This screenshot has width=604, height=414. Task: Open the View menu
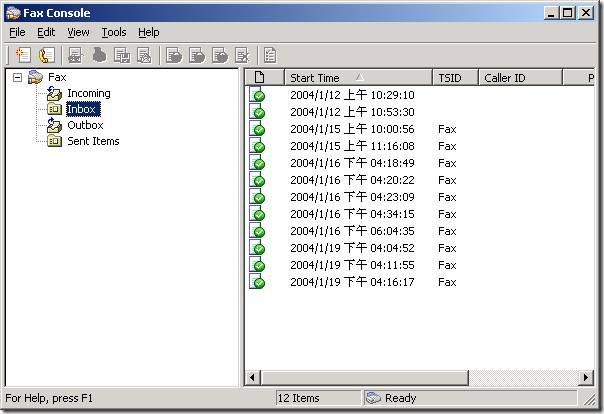pos(78,32)
